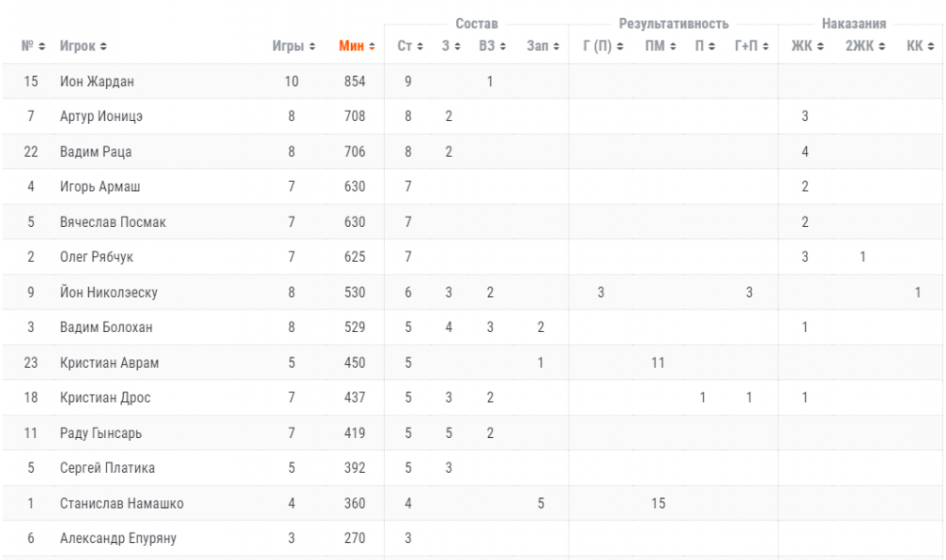Click sort icon next to ЖК

820,46
